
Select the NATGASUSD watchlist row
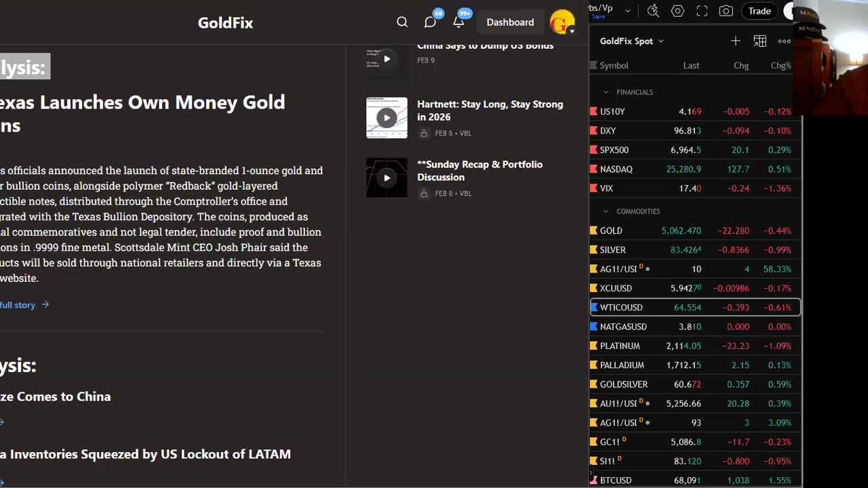coord(695,327)
